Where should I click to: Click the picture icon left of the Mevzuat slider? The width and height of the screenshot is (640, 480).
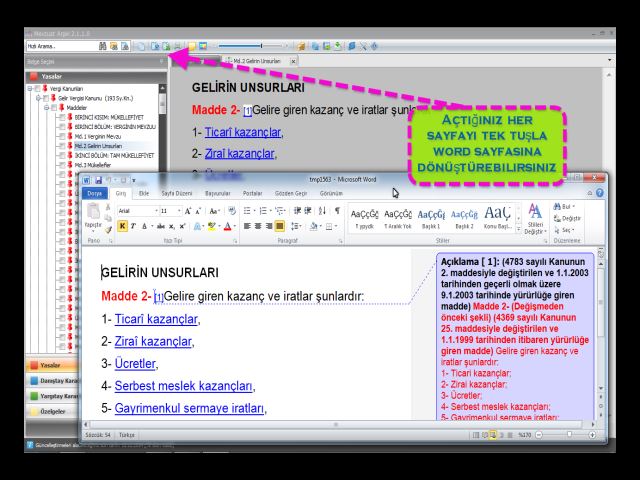[203, 46]
